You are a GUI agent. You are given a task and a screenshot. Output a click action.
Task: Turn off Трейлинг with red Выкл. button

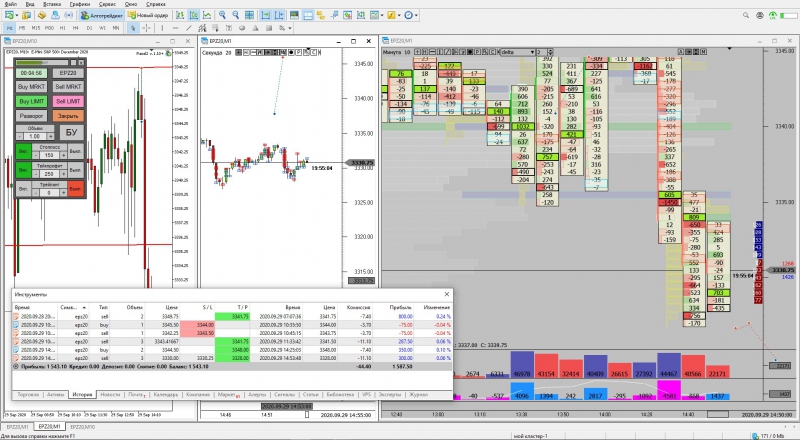(76, 189)
